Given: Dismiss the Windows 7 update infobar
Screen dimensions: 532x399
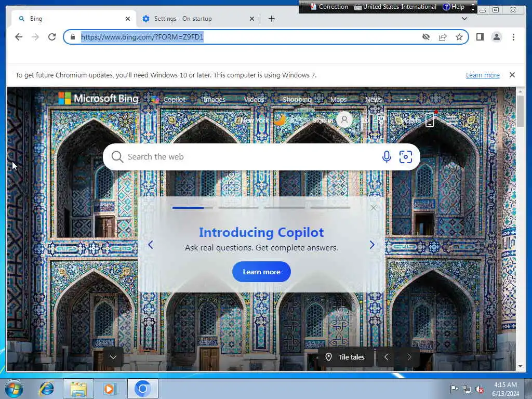Looking at the screenshot, I should [x=512, y=75].
